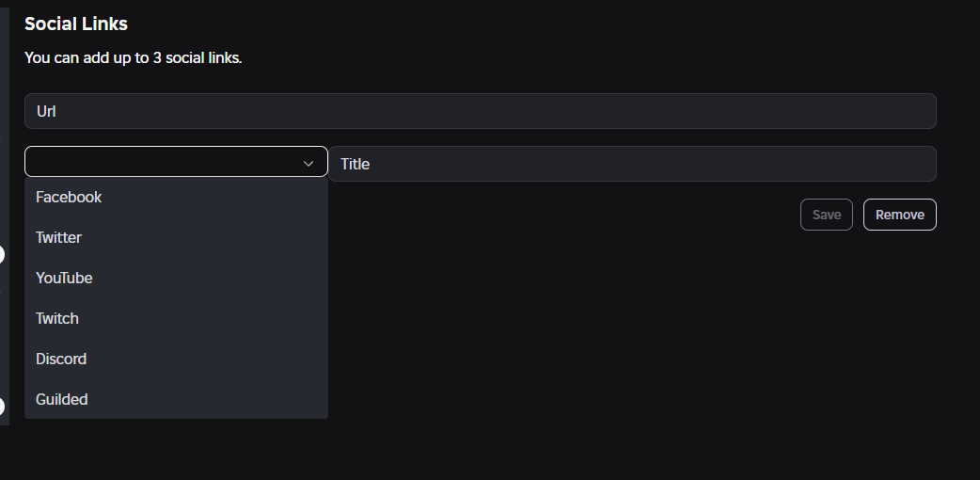Click the Save button
The height and width of the screenshot is (480, 980).
(827, 215)
